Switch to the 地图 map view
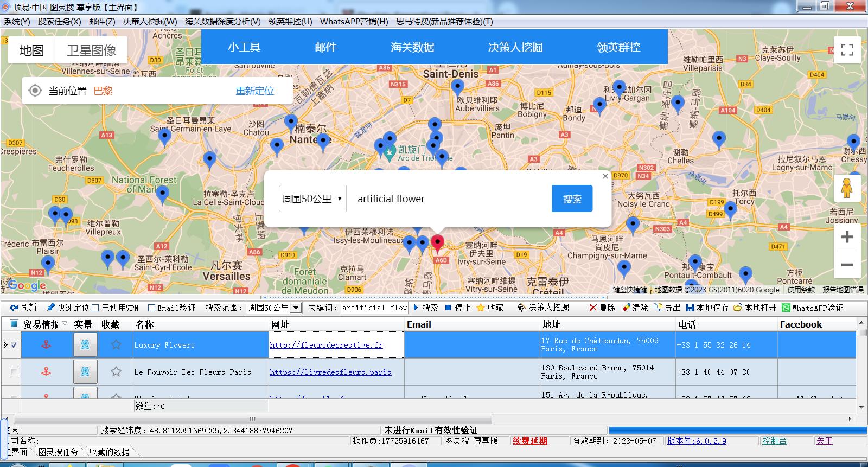Viewport: 868px width, 467px height. [x=31, y=50]
